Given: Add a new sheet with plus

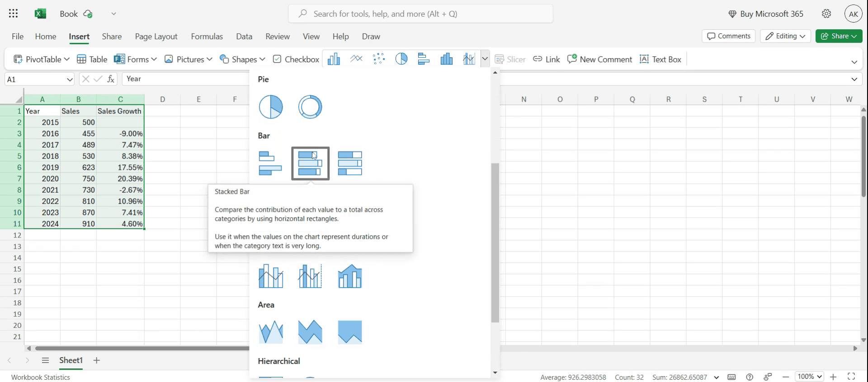Looking at the screenshot, I should click(x=96, y=360).
